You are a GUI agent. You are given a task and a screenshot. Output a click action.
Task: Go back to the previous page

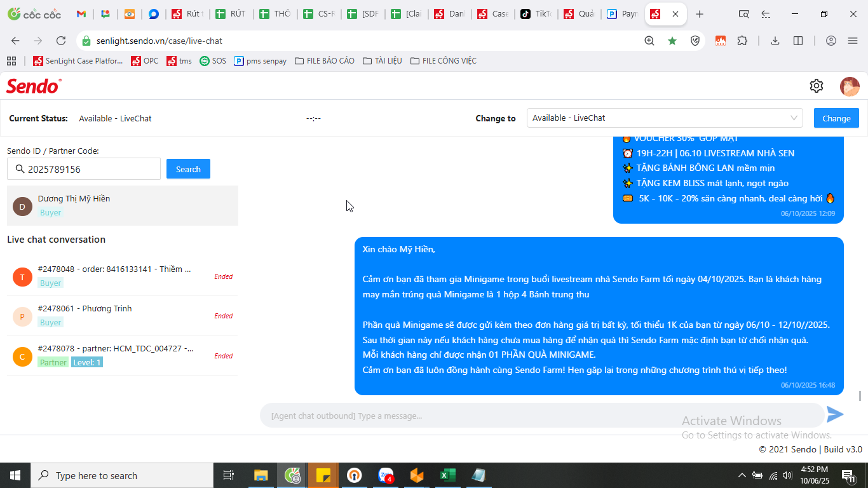[15, 41]
